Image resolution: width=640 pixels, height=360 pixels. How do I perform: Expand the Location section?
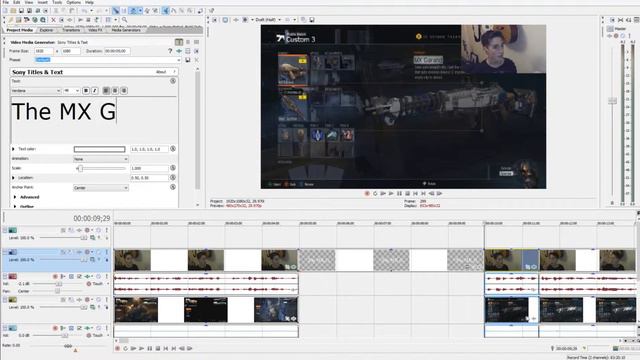click(13, 178)
